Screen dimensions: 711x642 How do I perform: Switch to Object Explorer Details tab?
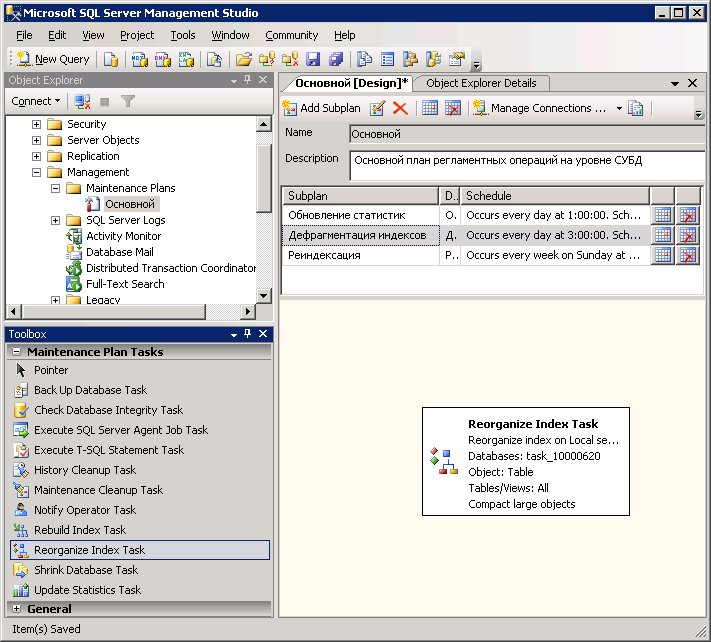point(481,83)
